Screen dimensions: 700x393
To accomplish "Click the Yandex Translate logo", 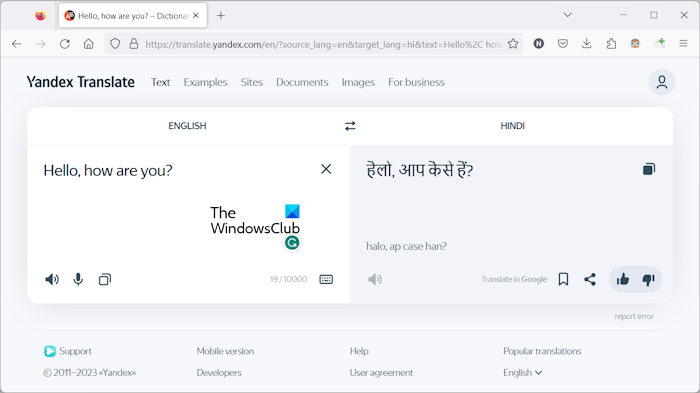I will click(80, 82).
